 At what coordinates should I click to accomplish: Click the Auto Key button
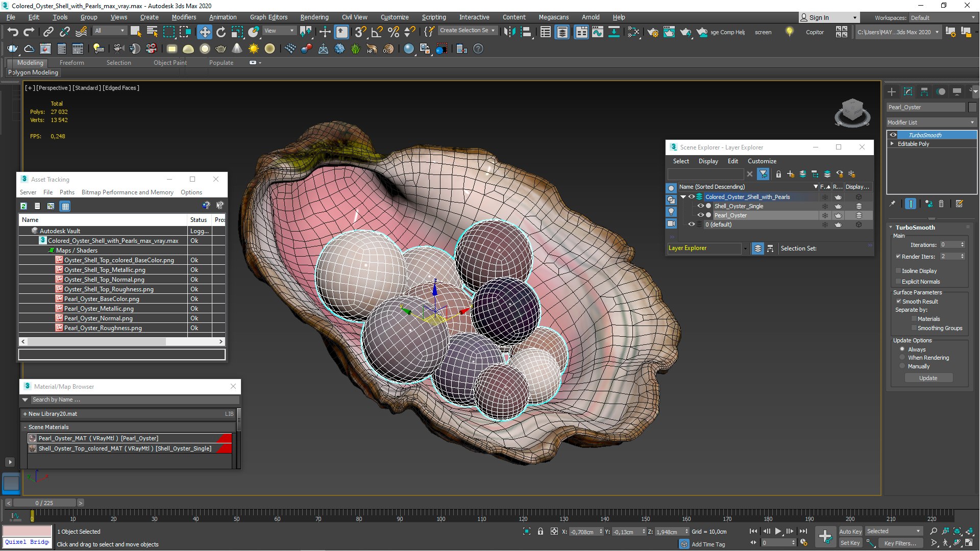(x=850, y=532)
